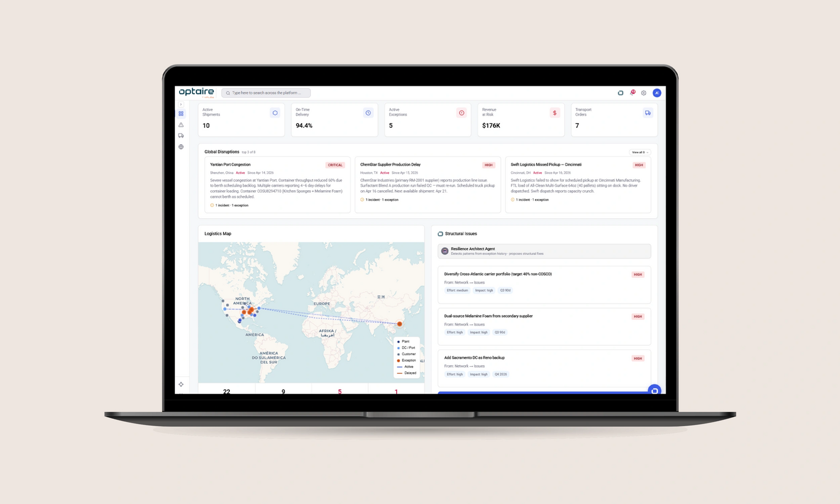Screen dimensions: 840x504
Task: Open Swift Logistics Missed Pickup title
Action: click(x=546, y=164)
